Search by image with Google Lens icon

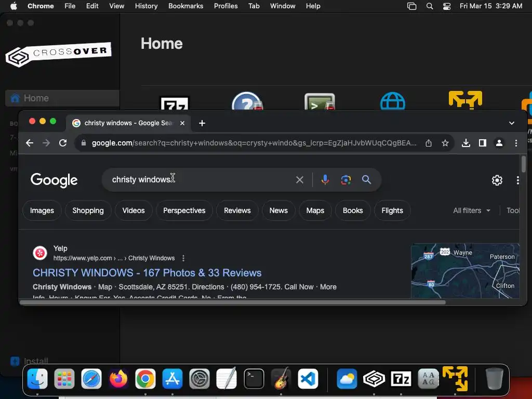coord(345,179)
